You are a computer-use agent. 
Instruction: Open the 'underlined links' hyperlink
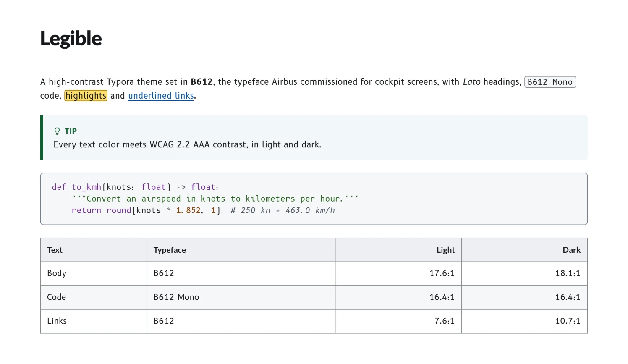[161, 96]
